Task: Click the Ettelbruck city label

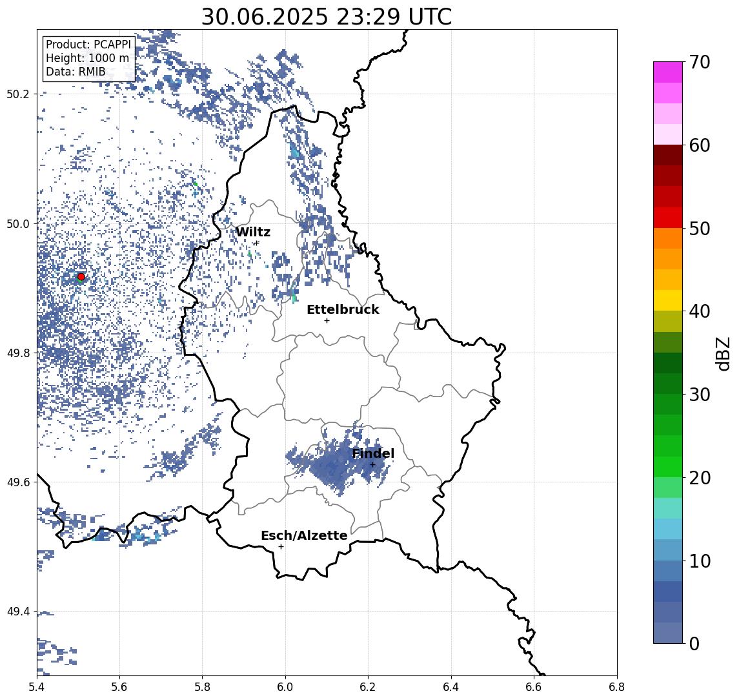Action: [343, 309]
